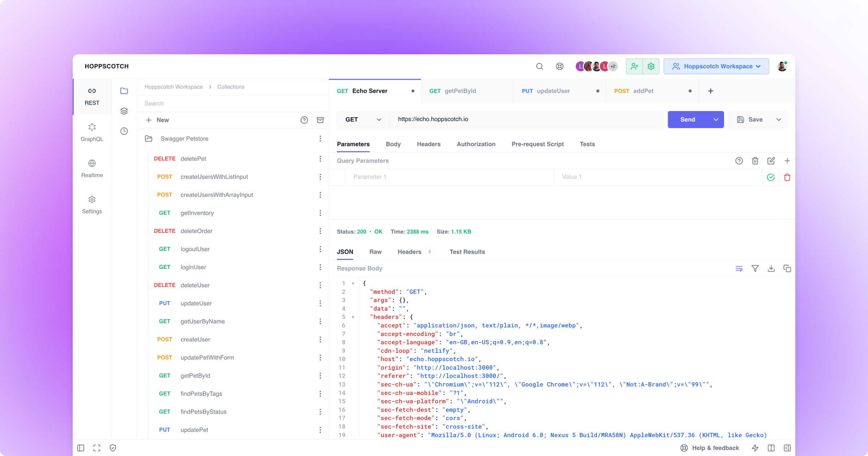This screenshot has width=868, height=456.
Task: Click the URL input field
Action: pyautogui.click(x=526, y=119)
